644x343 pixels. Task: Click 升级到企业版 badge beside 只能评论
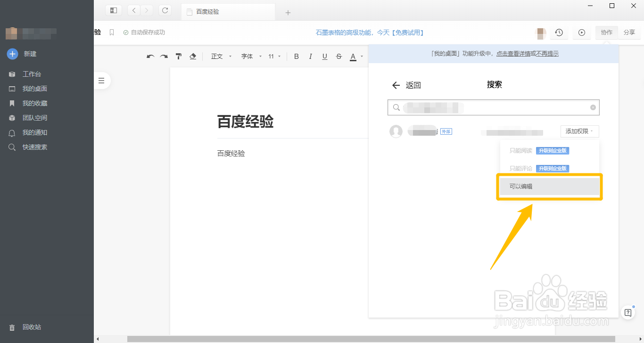click(553, 169)
